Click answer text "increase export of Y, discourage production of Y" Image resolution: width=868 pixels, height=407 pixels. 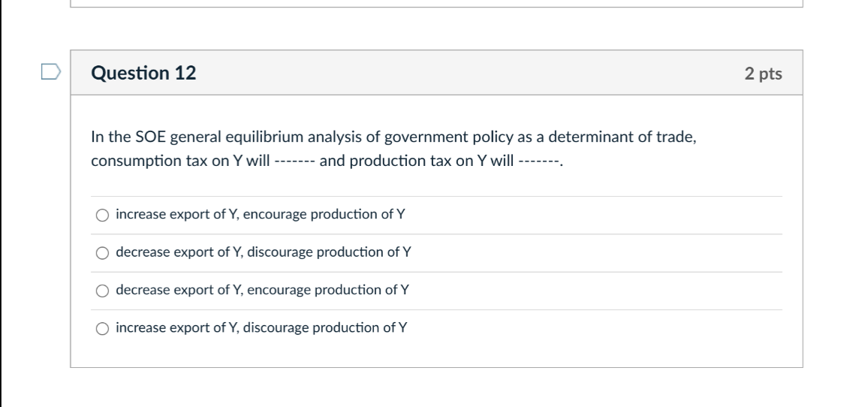262,327
